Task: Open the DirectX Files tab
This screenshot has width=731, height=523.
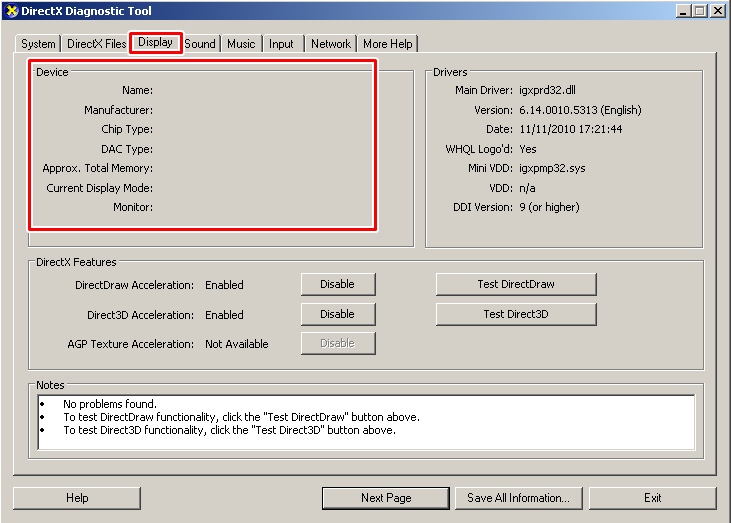Action: coord(97,44)
